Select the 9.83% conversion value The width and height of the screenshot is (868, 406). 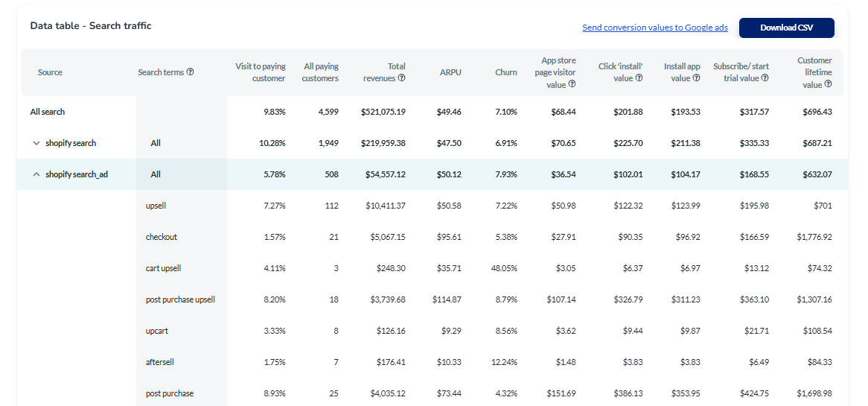[x=275, y=112]
